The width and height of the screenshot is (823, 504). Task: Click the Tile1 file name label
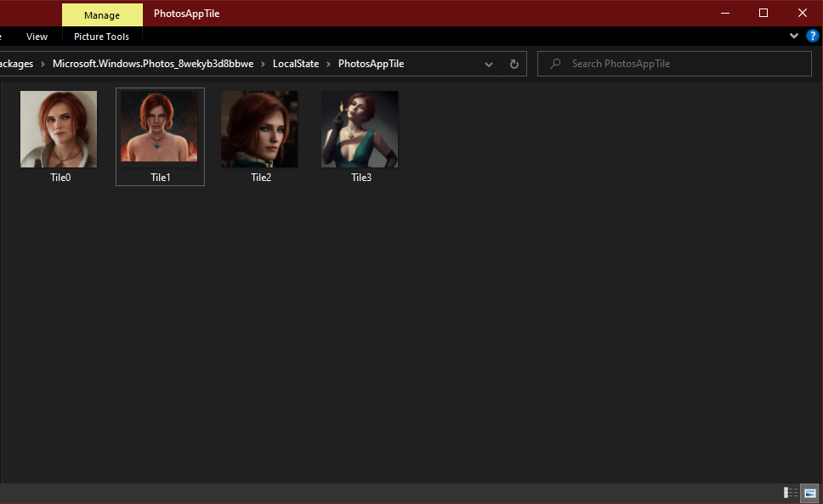[x=161, y=178]
